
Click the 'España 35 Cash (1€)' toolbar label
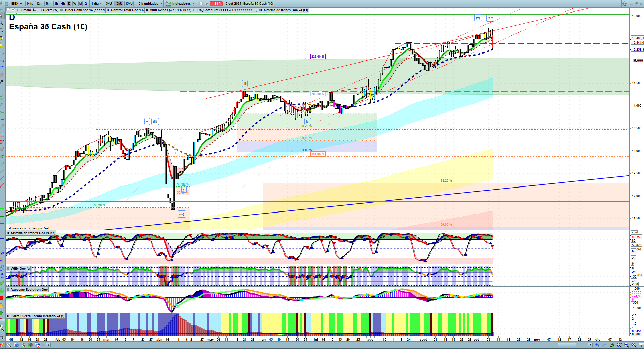[258, 4]
